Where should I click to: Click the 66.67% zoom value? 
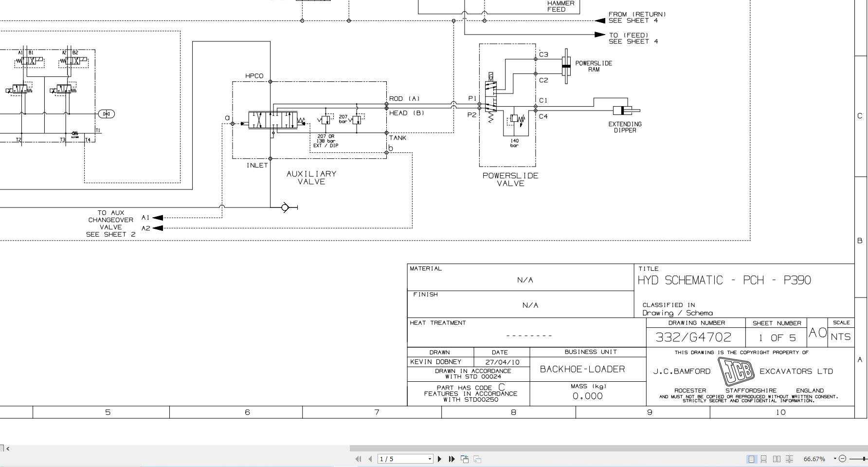pos(814,459)
